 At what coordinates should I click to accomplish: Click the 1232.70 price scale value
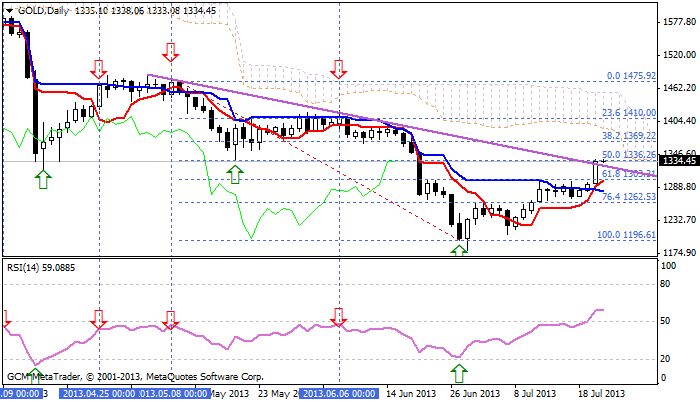pyautogui.click(x=680, y=220)
